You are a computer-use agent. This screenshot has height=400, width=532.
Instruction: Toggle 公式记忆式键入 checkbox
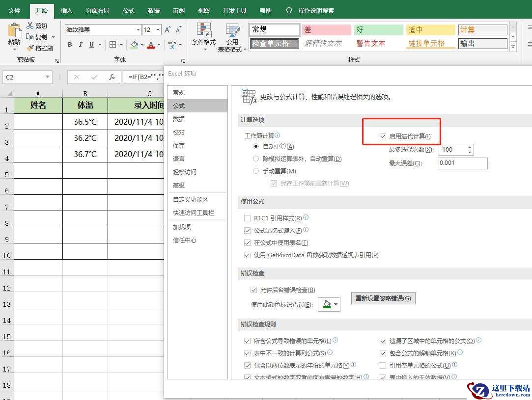pos(248,231)
